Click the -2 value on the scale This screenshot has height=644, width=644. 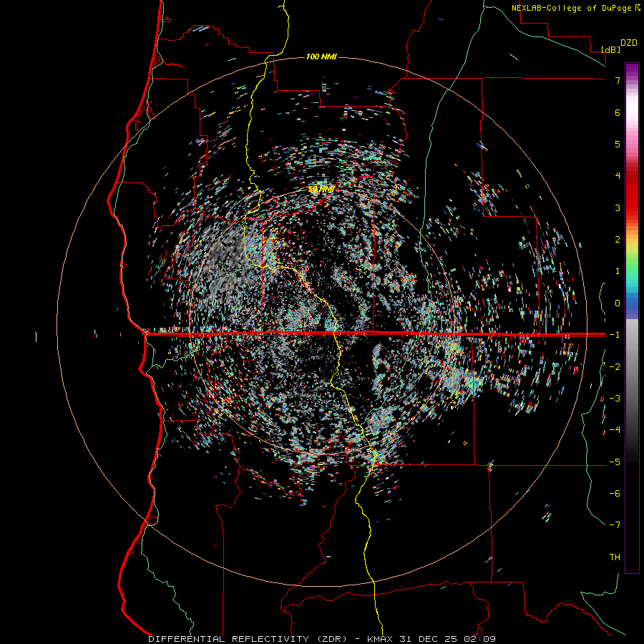[615, 367]
